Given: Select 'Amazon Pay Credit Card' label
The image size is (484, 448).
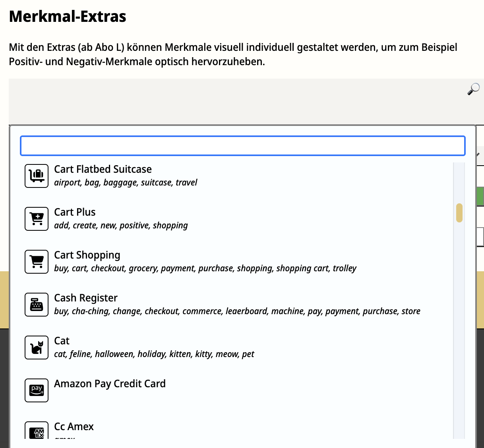Looking at the screenshot, I should [x=110, y=384].
